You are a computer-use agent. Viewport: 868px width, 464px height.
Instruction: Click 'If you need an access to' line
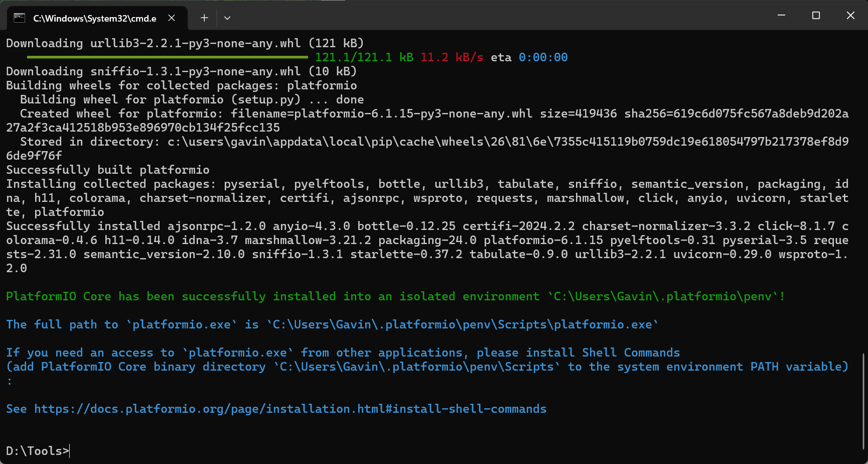pos(343,353)
